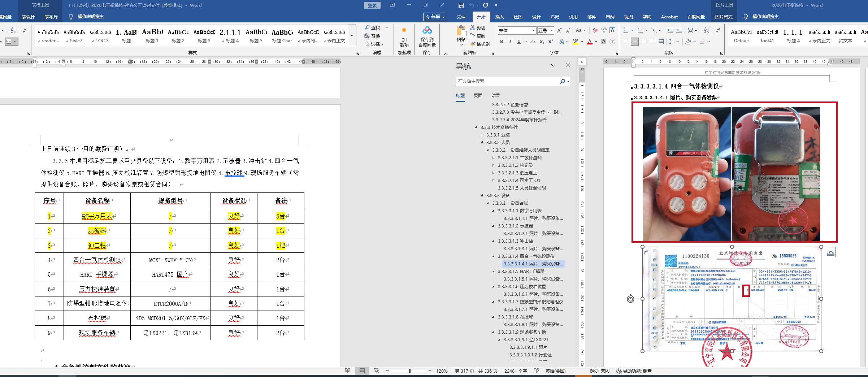Image resolution: width=868 pixels, height=377 pixels.
Task: Click the navigation pane document search box
Action: [507, 82]
